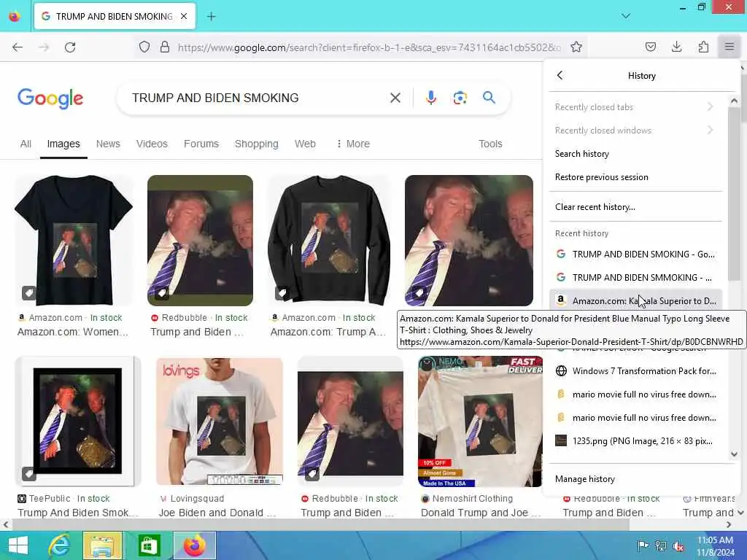Click the muted volume tray icon
This screenshot has height=560, width=747.
[x=678, y=545]
